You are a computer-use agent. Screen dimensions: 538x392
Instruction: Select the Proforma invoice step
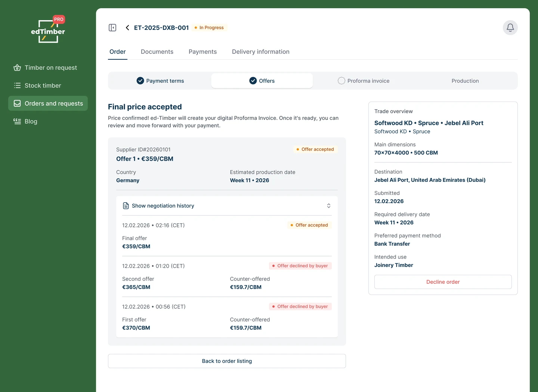point(364,81)
